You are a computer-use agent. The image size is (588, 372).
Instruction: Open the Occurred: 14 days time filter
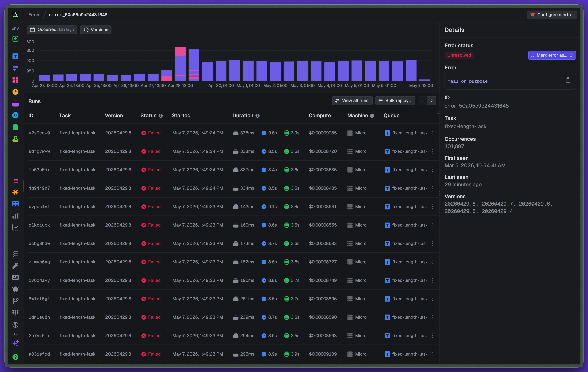(52, 30)
